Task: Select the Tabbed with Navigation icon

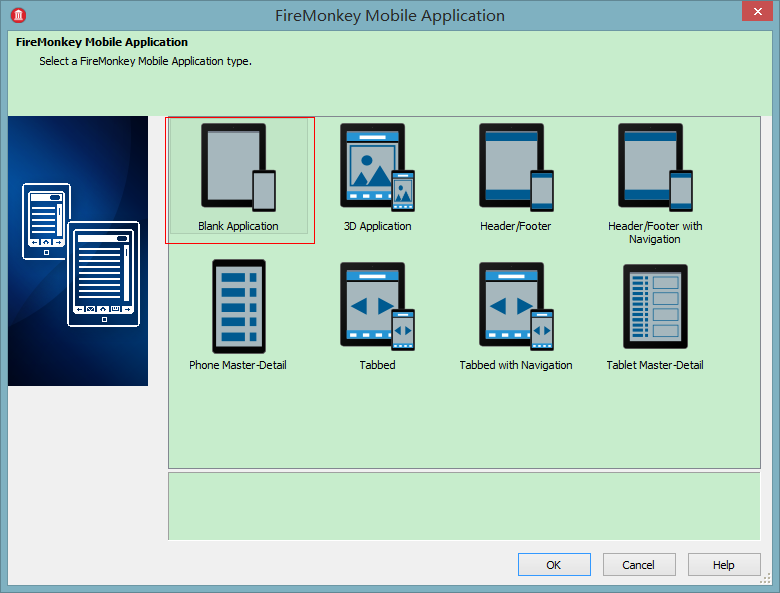Action: pos(516,306)
